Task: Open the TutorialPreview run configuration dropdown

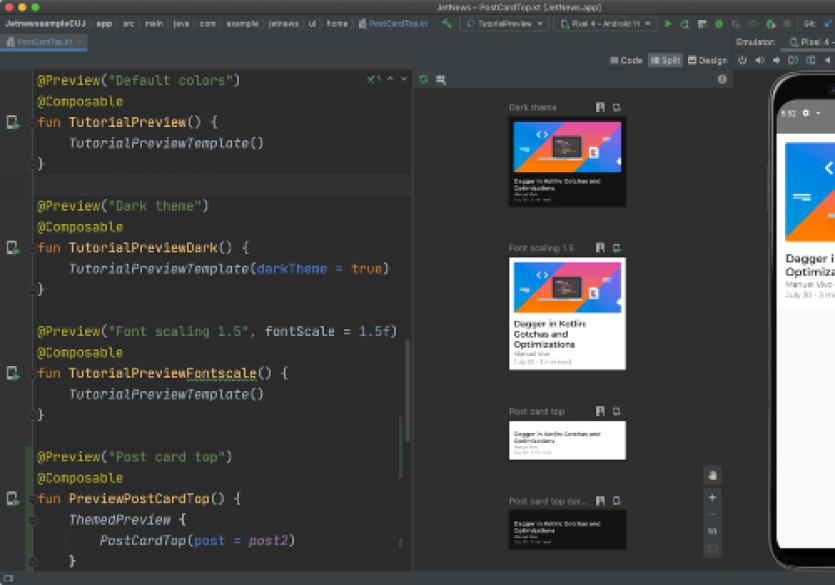Action: click(503, 23)
